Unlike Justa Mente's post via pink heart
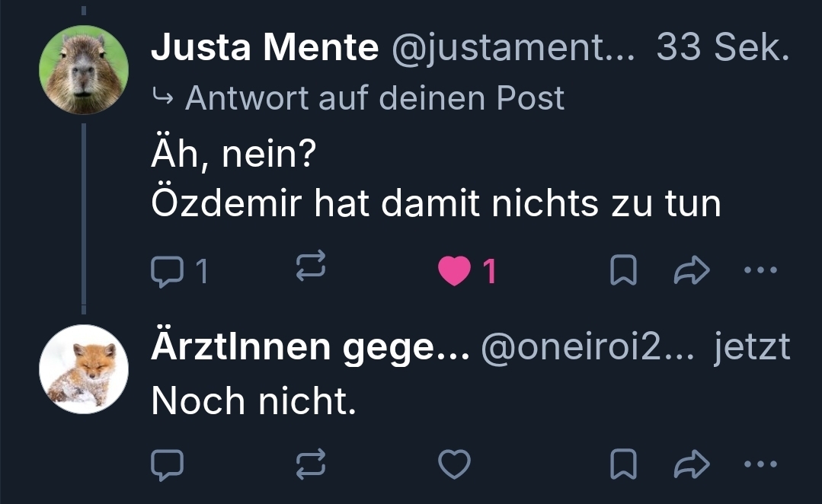 (x=454, y=270)
